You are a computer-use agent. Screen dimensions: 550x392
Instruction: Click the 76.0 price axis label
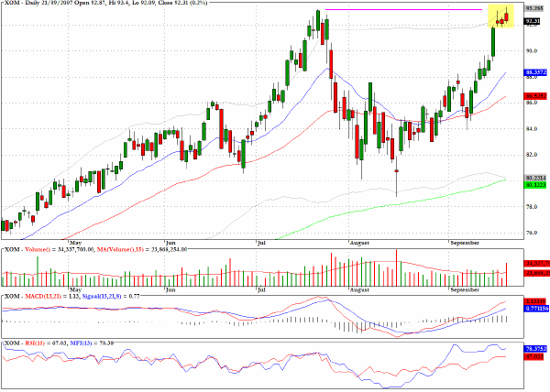click(x=531, y=233)
